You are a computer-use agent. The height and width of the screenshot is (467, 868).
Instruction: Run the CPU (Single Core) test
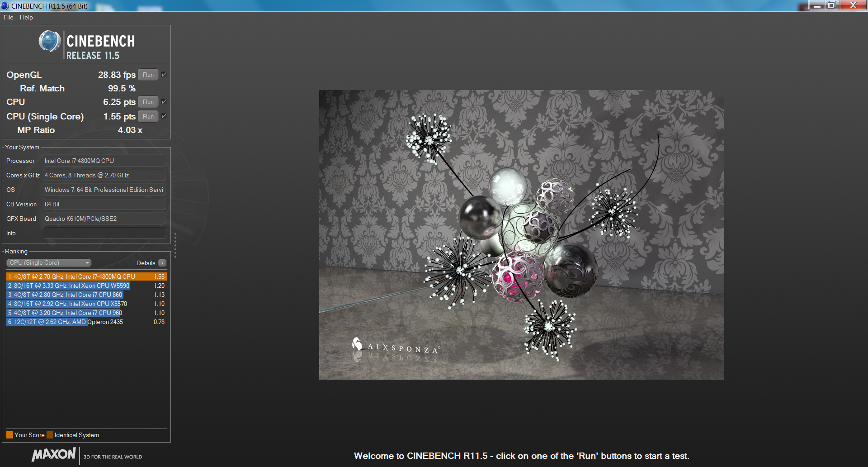point(148,116)
